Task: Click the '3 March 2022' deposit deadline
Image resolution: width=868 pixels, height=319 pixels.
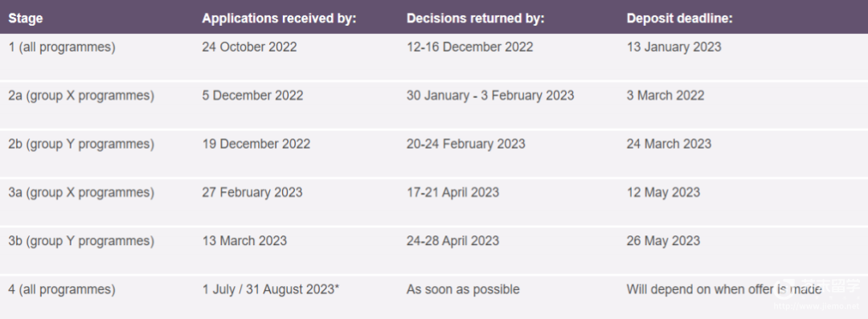Action: (x=665, y=96)
